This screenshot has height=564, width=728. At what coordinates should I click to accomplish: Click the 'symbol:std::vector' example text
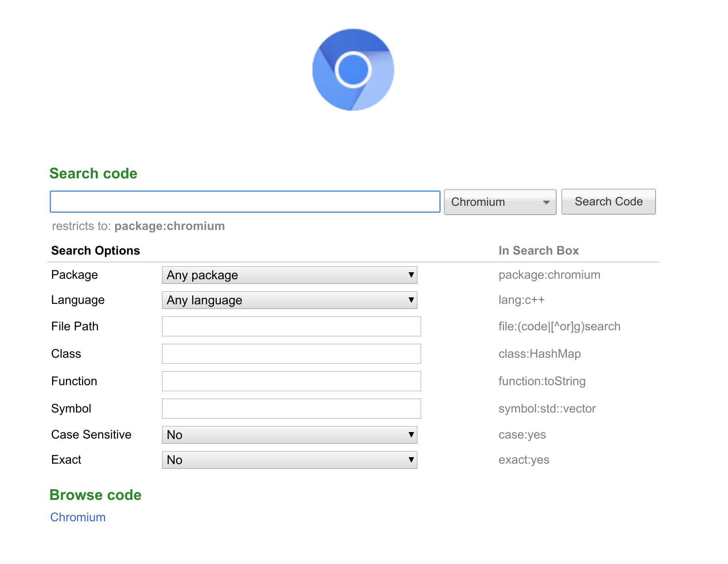click(x=547, y=409)
